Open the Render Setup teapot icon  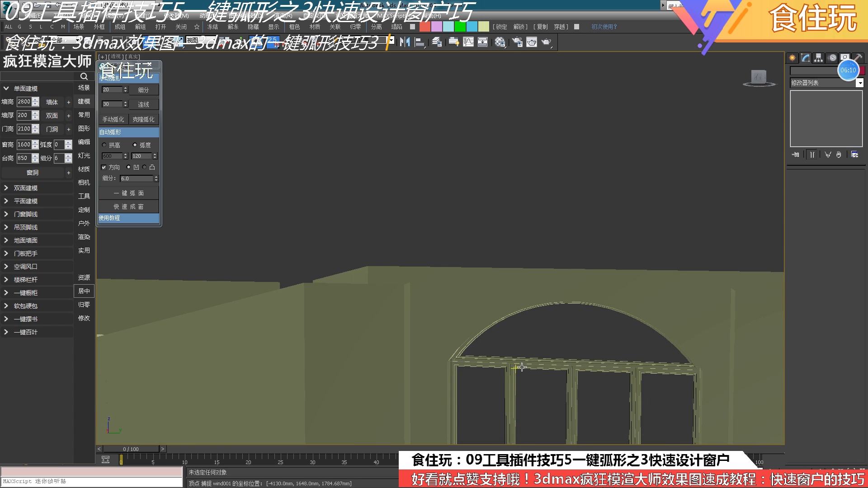pos(517,42)
